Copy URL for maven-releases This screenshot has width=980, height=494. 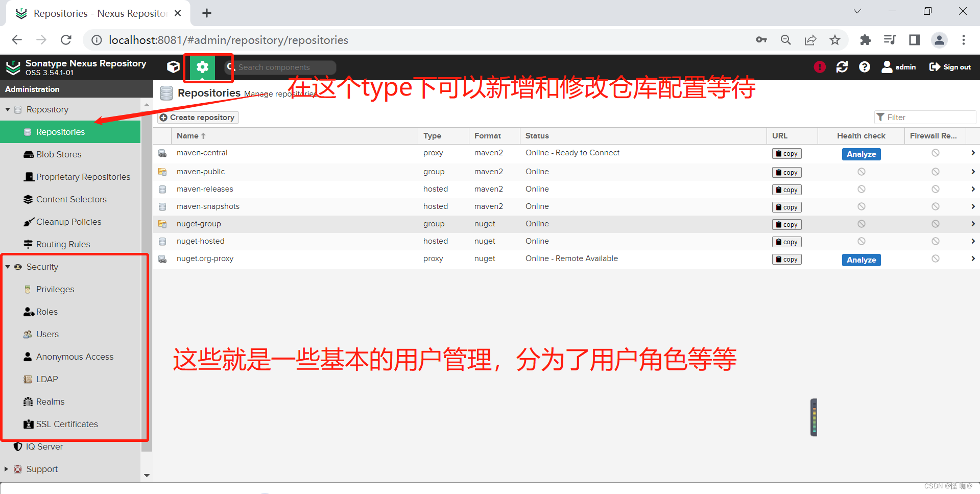[787, 190]
